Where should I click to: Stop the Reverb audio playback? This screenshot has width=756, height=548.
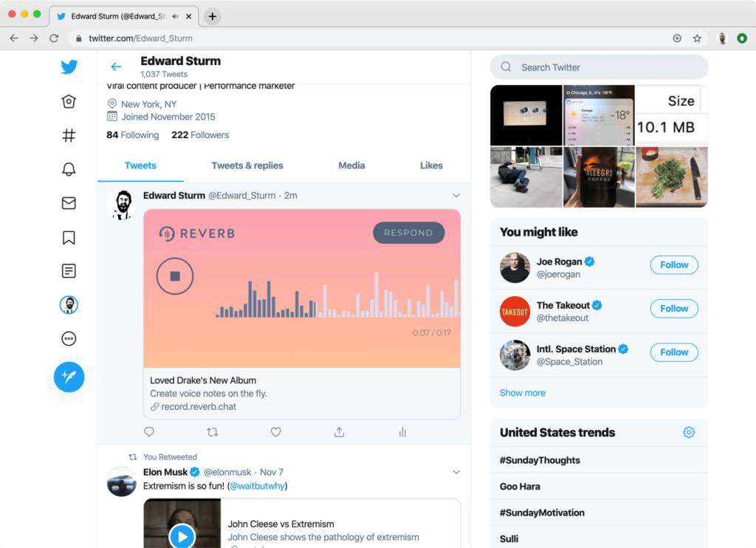pos(175,276)
